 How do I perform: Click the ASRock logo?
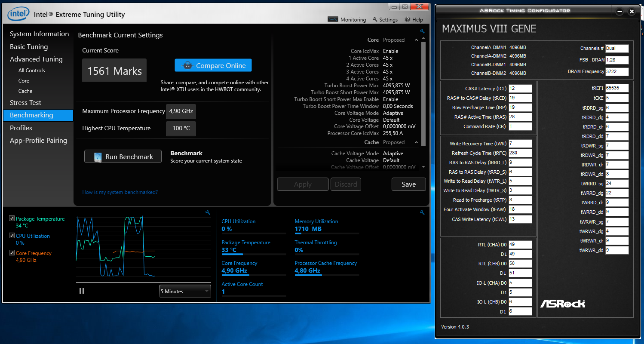click(x=563, y=304)
